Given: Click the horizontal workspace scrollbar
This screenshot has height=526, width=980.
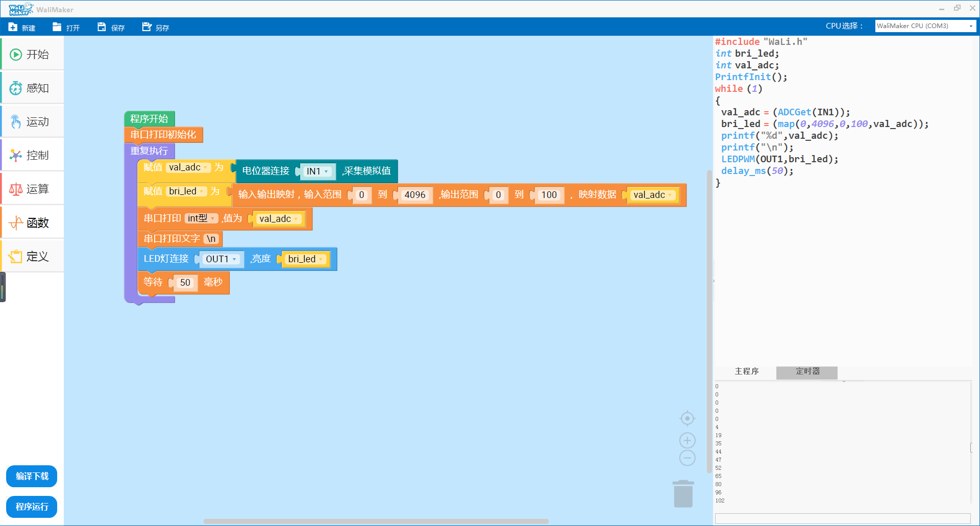Looking at the screenshot, I should tap(376, 521).
